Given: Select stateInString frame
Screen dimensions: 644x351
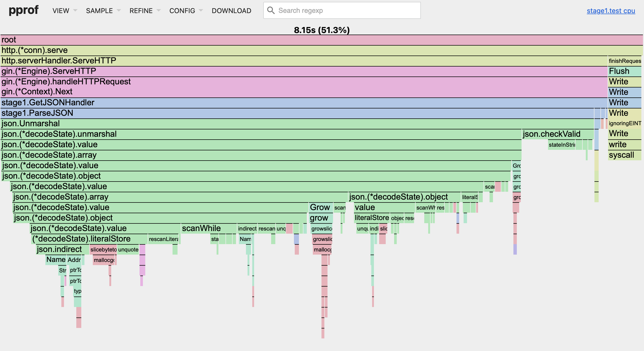Looking at the screenshot, I should click(562, 145).
